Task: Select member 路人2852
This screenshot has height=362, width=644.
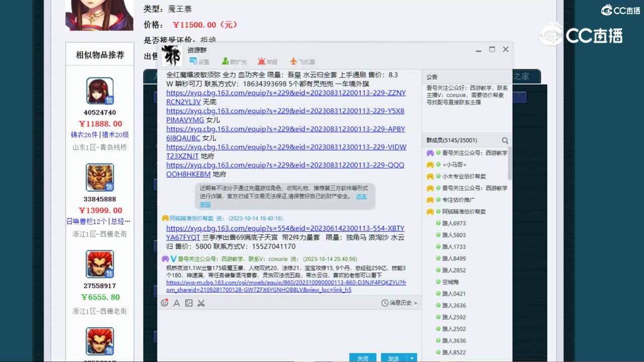Action: point(454,270)
